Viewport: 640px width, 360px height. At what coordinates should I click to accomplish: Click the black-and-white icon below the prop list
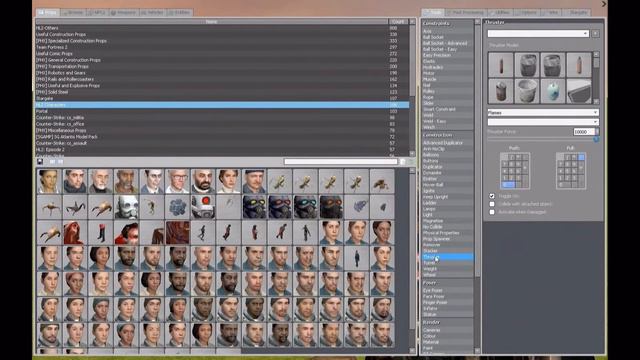click(40, 162)
